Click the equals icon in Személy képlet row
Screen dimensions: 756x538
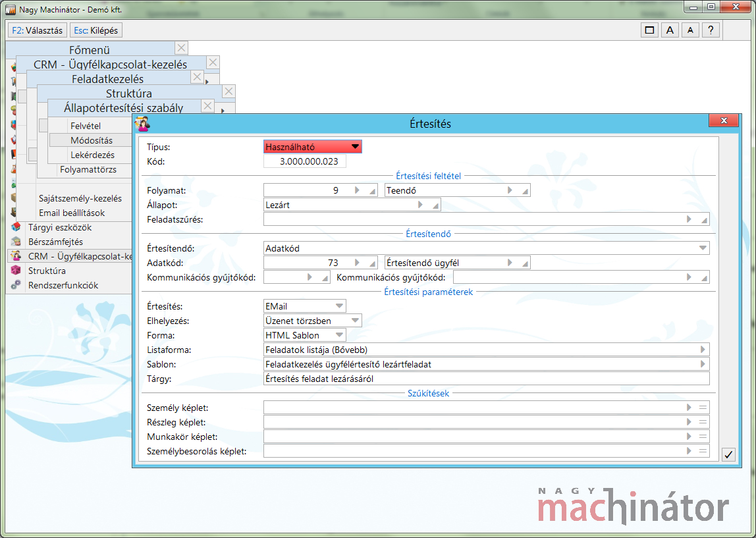point(703,408)
